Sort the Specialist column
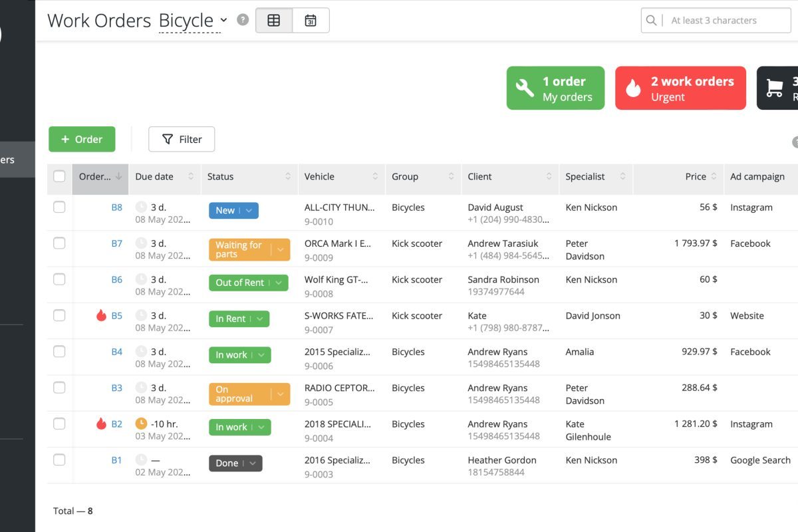Viewport: 798px width, 532px height. point(623,176)
